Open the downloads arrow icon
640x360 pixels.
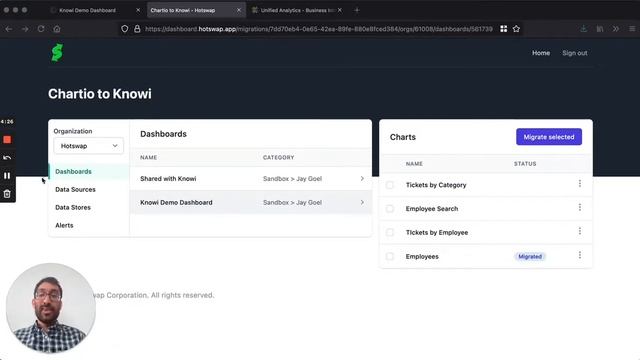584,29
